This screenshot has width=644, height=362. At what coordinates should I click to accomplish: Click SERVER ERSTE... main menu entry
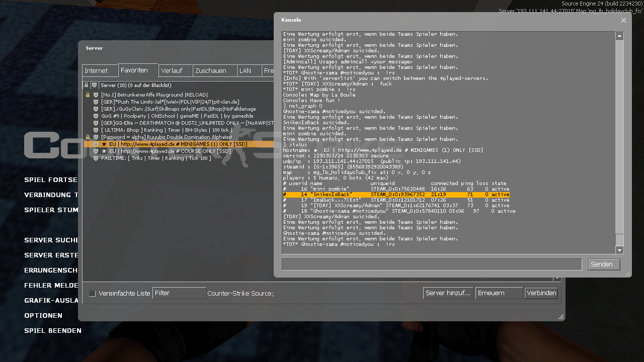(x=51, y=255)
